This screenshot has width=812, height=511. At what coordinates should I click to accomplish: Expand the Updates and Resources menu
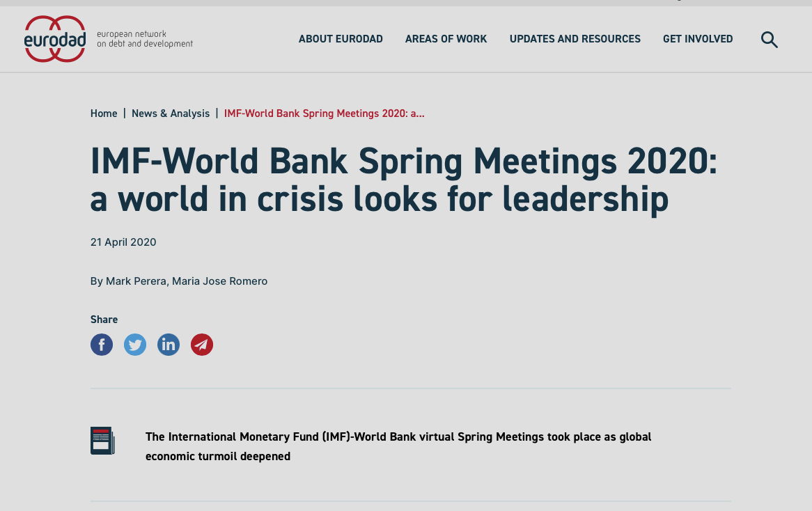coord(575,39)
